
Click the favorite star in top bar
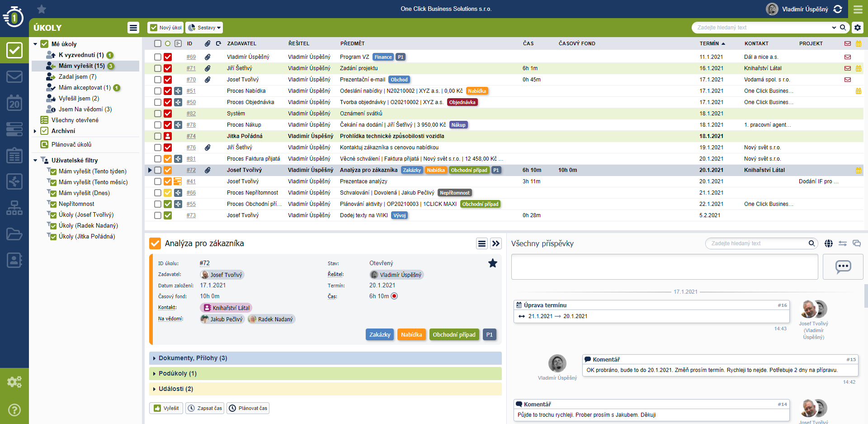point(42,9)
